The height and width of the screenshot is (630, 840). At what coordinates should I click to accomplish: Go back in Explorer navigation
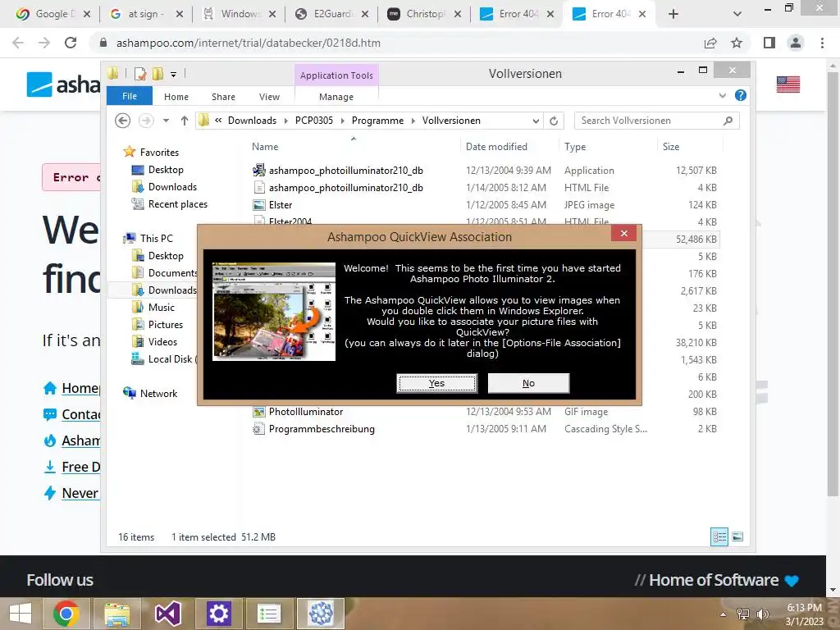coord(123,121)
